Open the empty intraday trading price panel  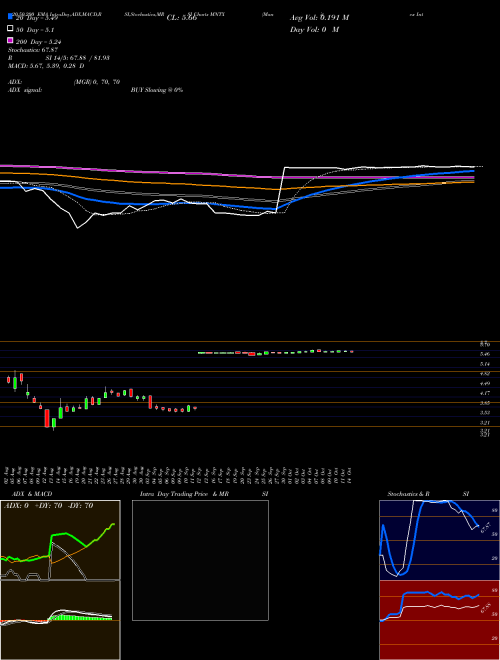[200, 560]
